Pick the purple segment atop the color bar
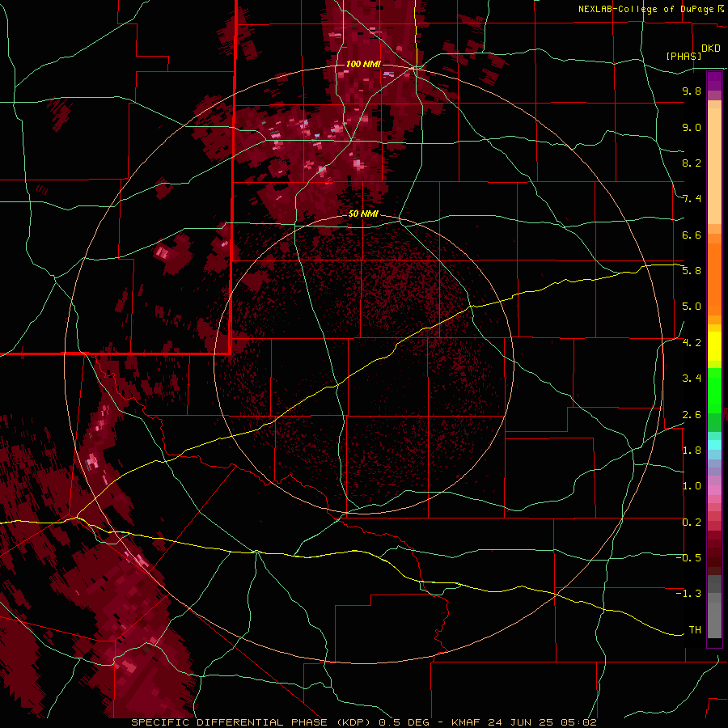 [714, 81]
